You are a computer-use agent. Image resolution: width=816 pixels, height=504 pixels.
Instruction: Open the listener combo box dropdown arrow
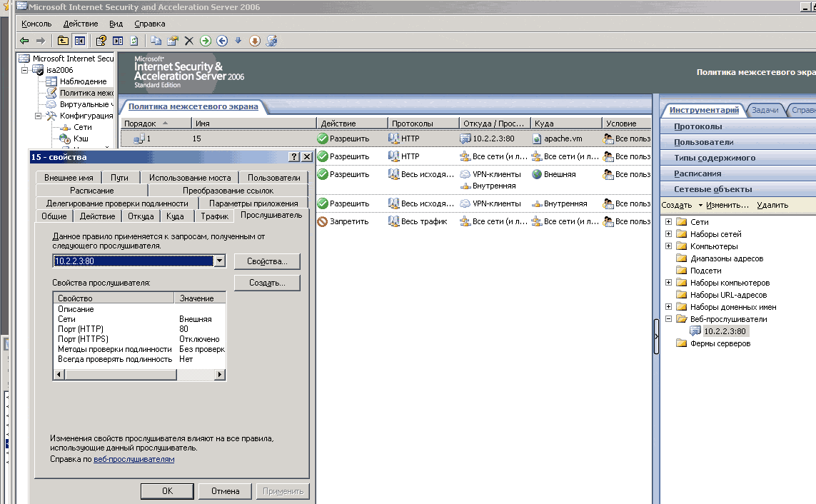tap(220, 261)
